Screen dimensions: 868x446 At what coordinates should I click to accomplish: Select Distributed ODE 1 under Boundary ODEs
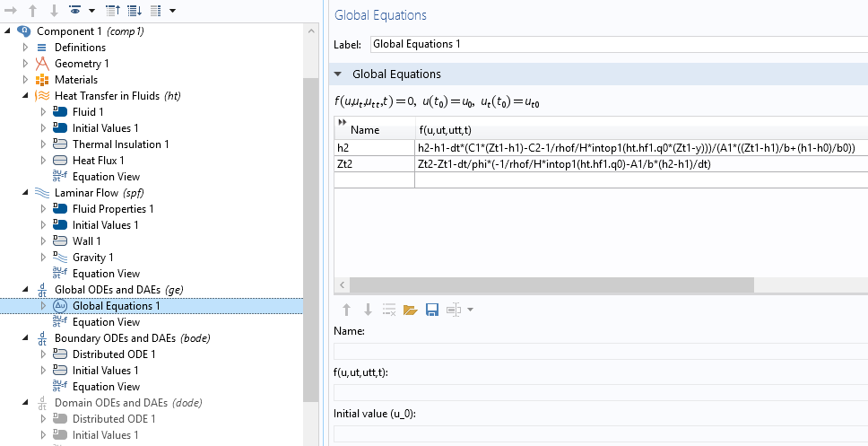(113, 354)
